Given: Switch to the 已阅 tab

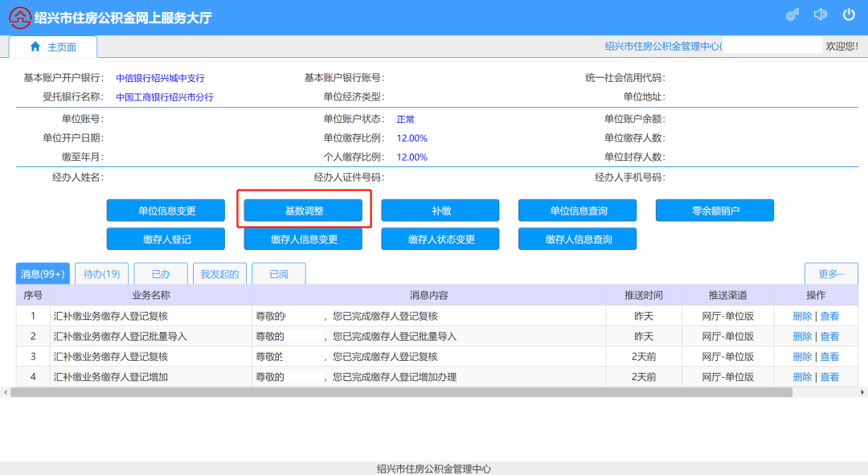Looking at the screenshot, I should 278,274.
